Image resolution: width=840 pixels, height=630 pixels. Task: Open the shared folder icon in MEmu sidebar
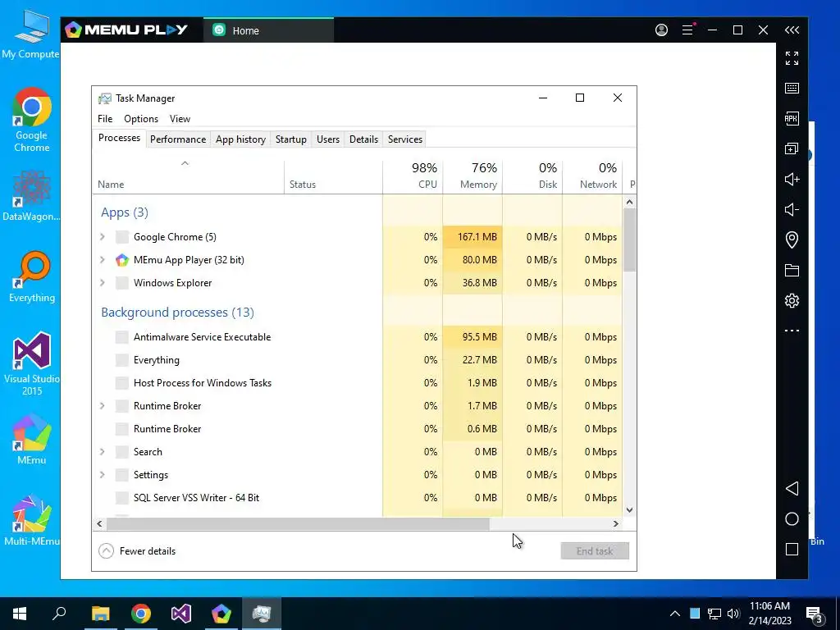click(792, 270)
